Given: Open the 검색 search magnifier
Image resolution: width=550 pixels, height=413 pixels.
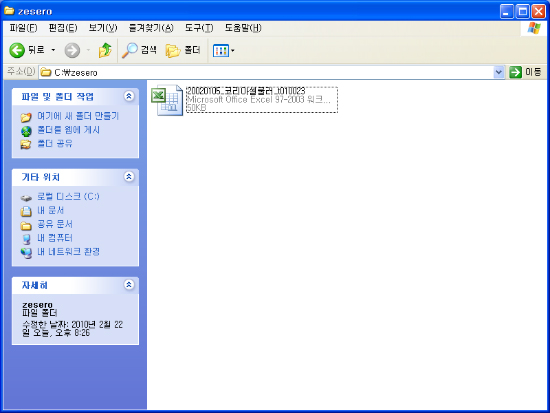Looking at the screenshot, I should click(x=129, y=51).
